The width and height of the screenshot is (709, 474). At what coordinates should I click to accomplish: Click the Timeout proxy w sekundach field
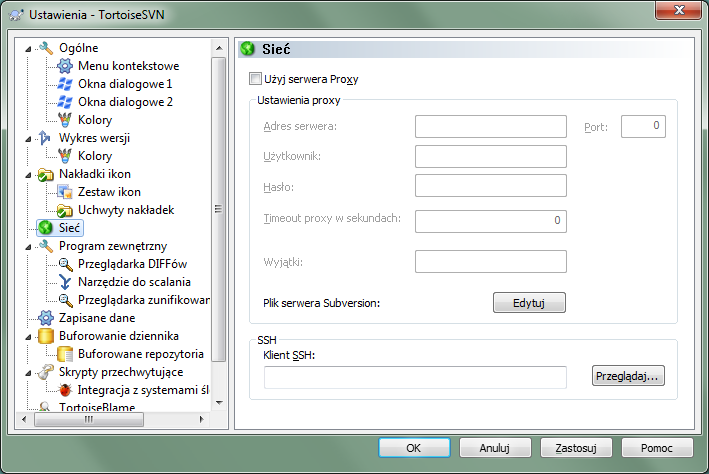click(x=491, y=221)
